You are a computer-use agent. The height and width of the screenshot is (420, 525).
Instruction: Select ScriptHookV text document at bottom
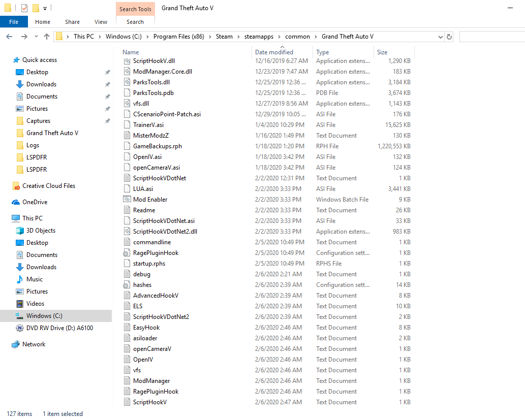149,402
